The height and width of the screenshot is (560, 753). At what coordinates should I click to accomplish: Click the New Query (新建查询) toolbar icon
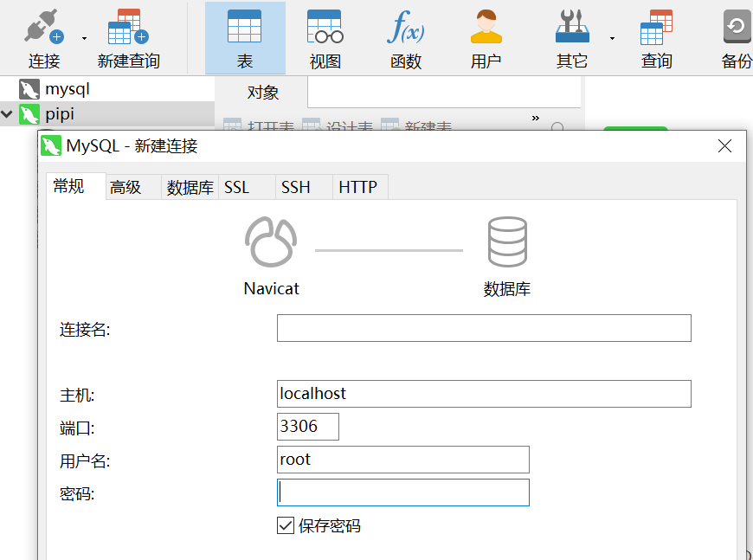click(128, 26)
